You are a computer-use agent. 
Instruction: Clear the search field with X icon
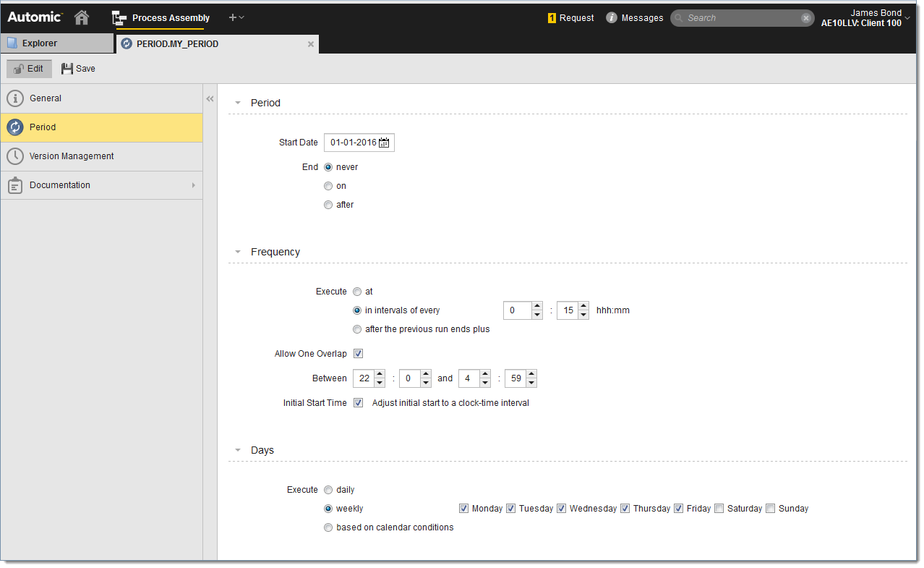click(805, 18)
